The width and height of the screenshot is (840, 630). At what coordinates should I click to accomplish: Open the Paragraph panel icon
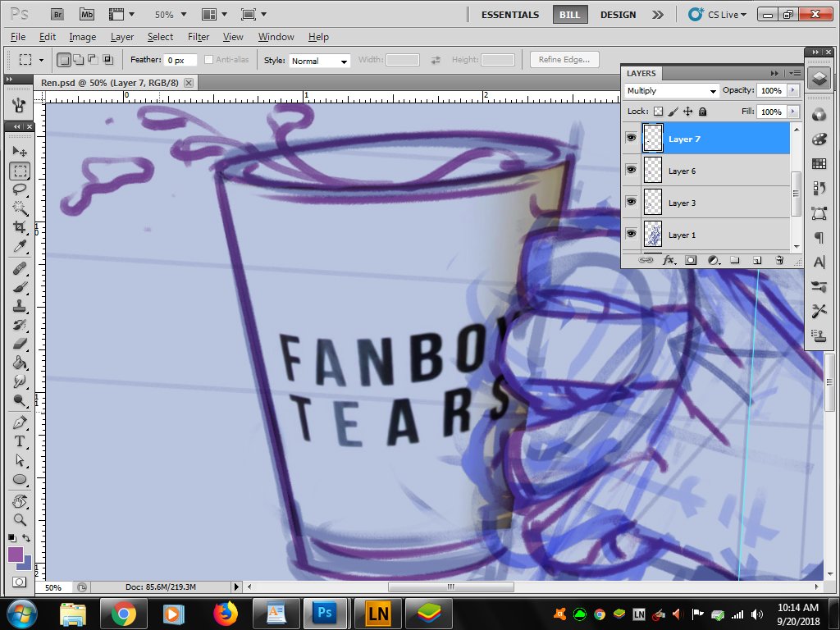[819, 237]
